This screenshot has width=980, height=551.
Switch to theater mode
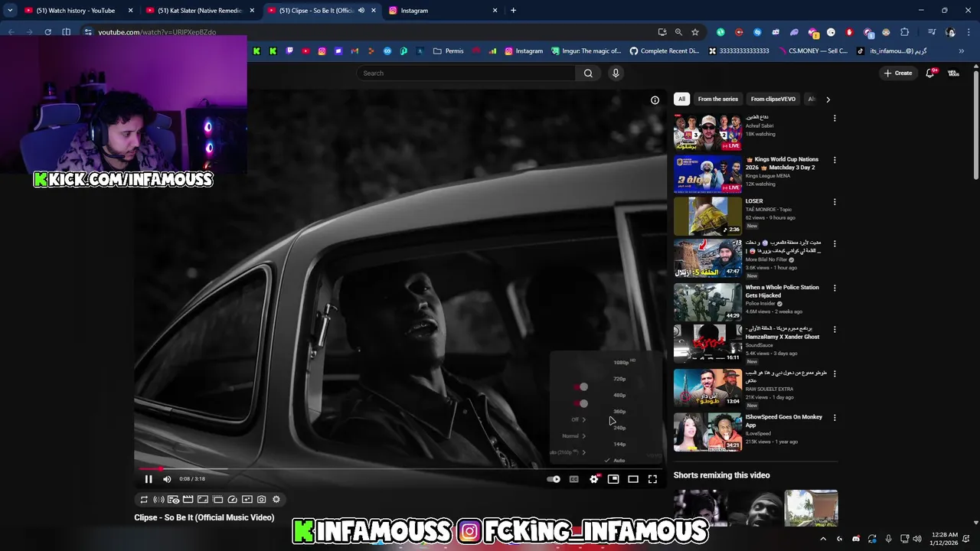pyautogui.click(x=633, y=479)
